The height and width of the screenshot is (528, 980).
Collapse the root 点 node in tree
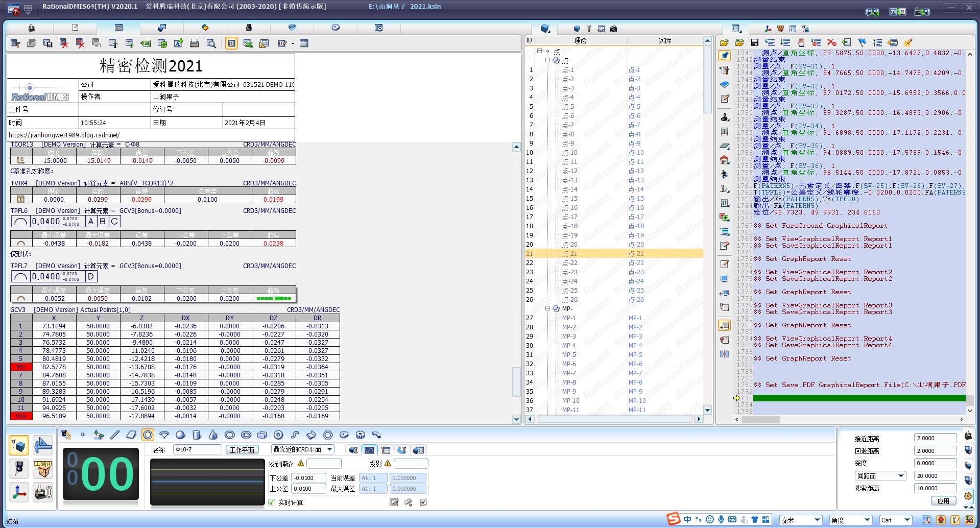tap(539, 51)
